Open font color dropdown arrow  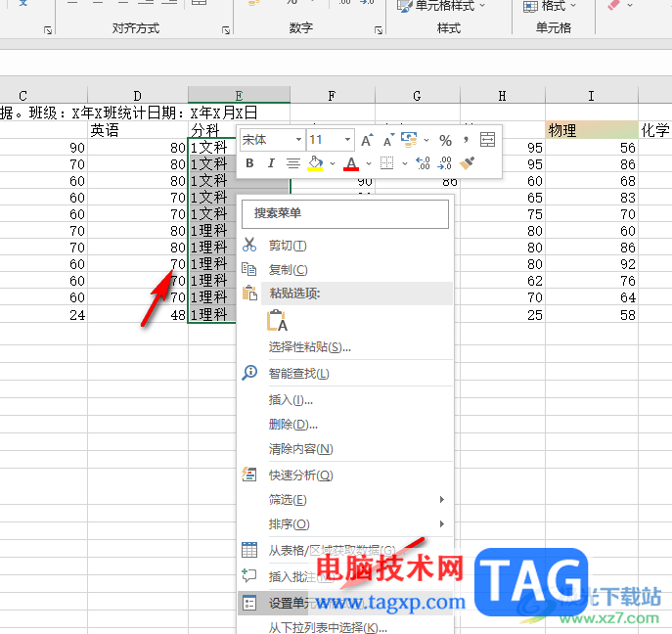(x=369, y=163)
